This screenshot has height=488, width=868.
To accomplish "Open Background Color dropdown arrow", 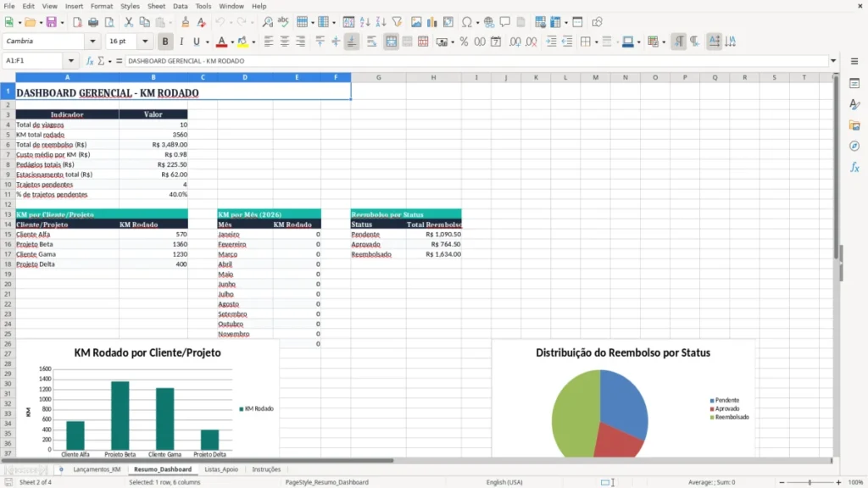I will (253, 42).
